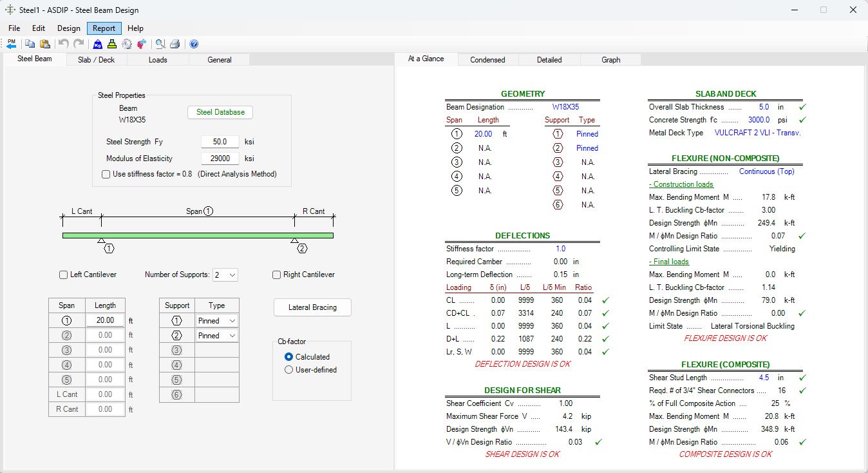This screenshot has height=473, width=868.
Task: Click the Steel Strength Fy input field
Action: [220, 142]
